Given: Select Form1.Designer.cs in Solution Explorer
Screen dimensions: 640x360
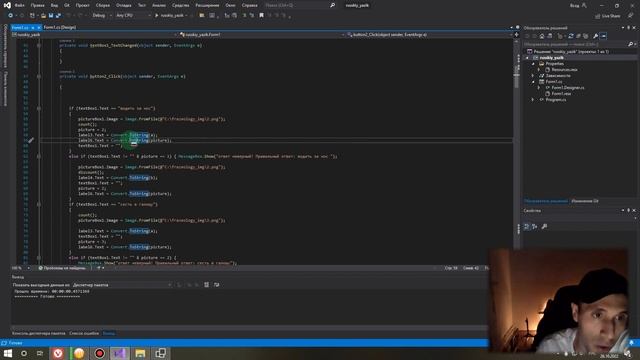Looking at the screenshot, I should 567,88.
